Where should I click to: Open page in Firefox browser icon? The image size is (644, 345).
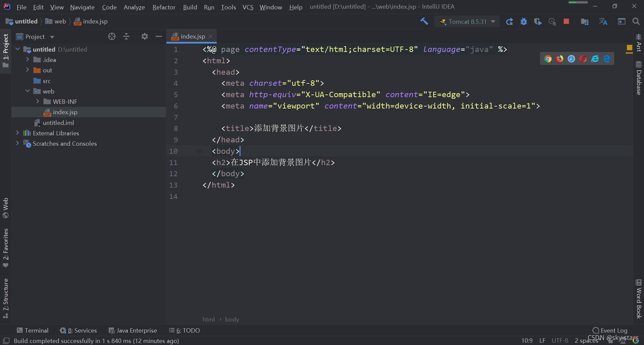[560, 59]
